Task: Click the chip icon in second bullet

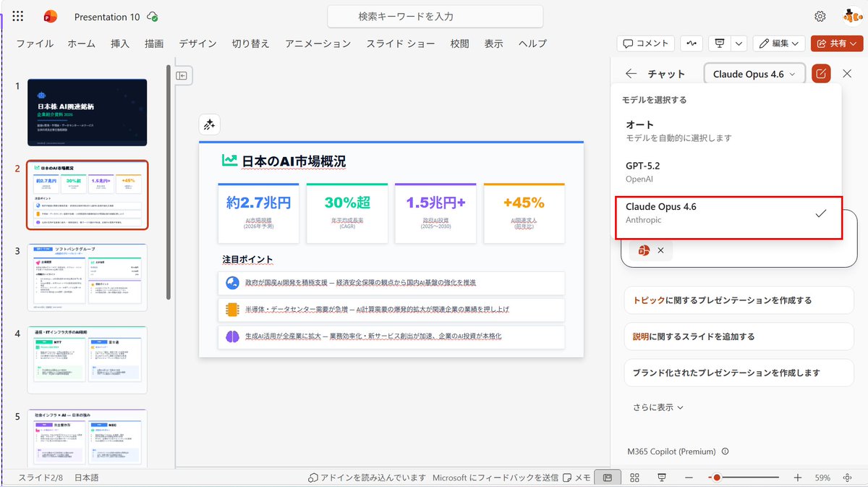Action: tap(232, 310)
